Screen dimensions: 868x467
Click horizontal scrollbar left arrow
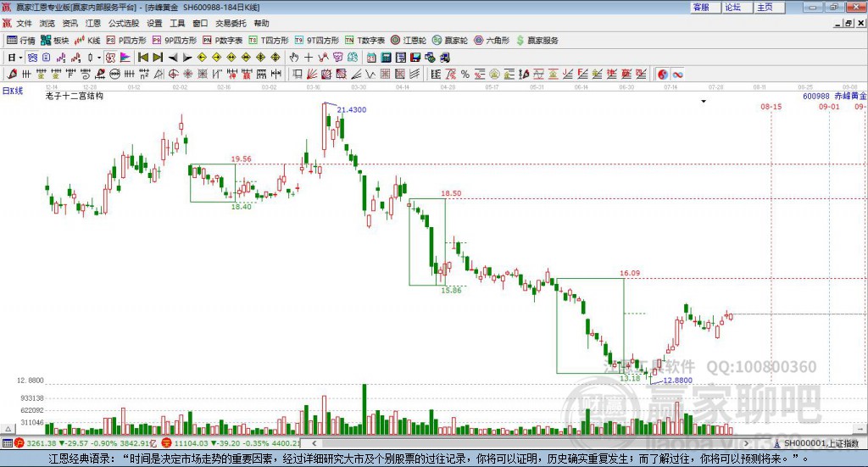point(314,443)
